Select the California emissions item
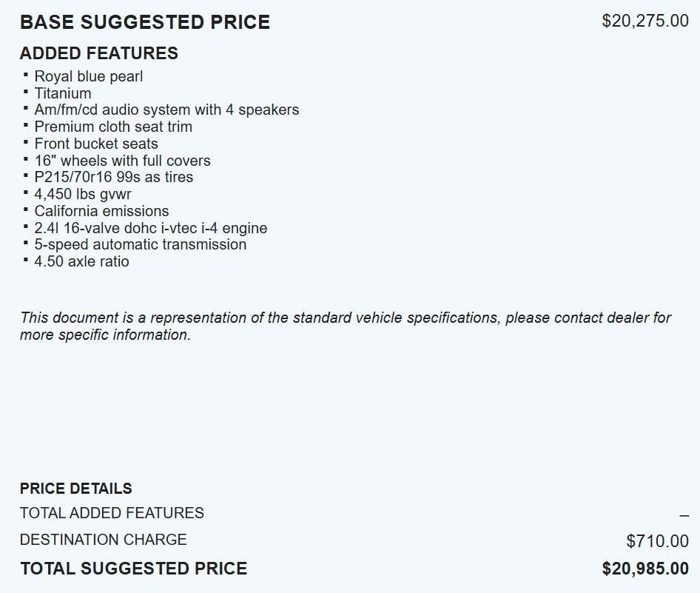 [101, 211]
